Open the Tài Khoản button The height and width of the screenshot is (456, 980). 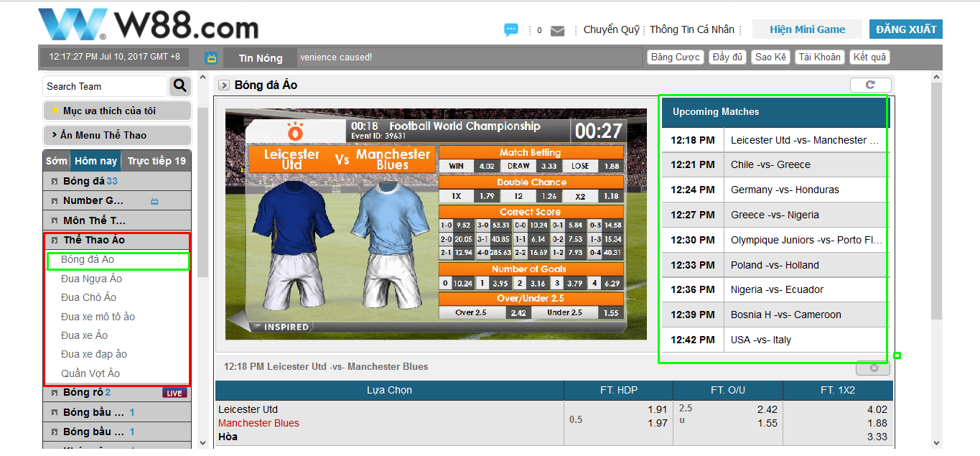pos(820,57)
